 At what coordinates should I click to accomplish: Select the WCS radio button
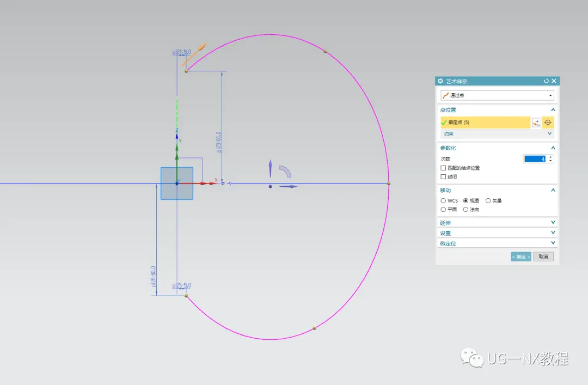443,201
